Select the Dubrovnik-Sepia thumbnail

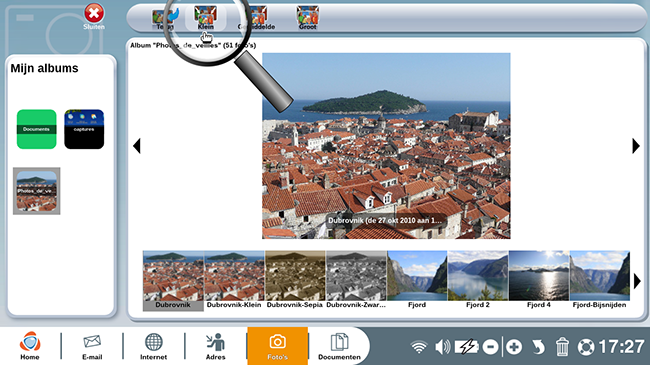[x=295, y=280]
